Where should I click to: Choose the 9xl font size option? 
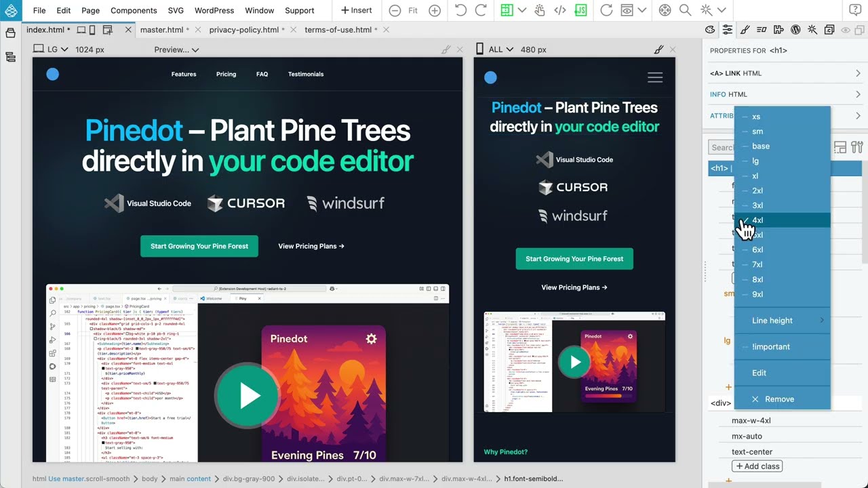(783, 294)
